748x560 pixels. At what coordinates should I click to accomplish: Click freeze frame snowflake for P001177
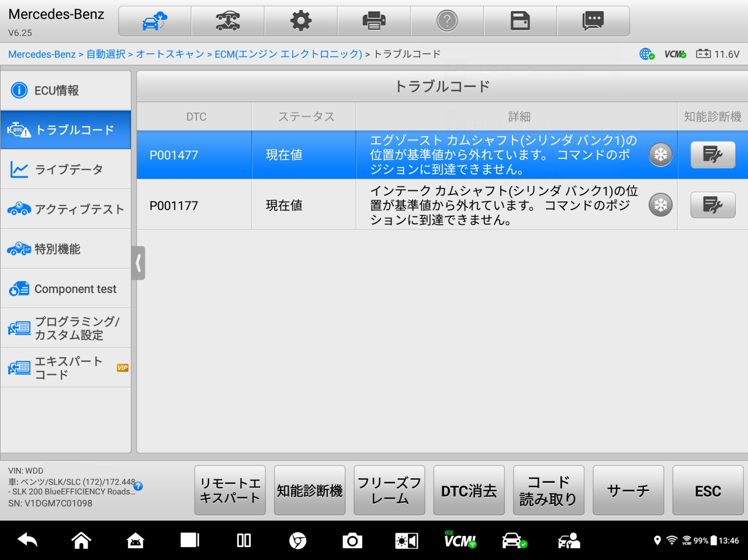(660, 205)
